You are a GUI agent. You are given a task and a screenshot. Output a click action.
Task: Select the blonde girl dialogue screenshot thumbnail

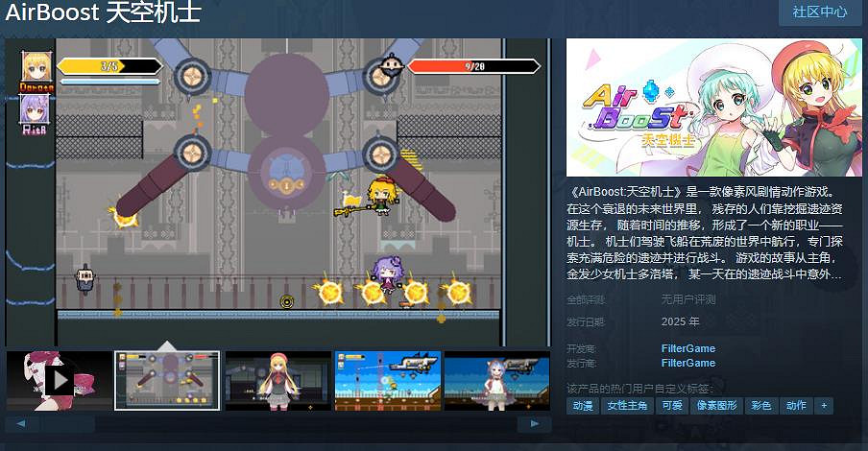(277, 381)
